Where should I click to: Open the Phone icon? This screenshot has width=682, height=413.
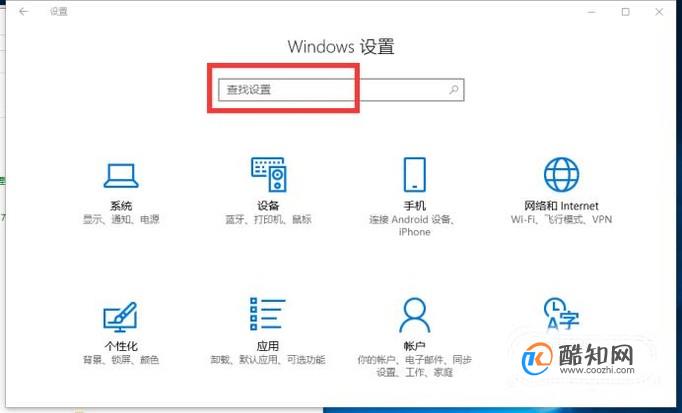click(415, 174)
